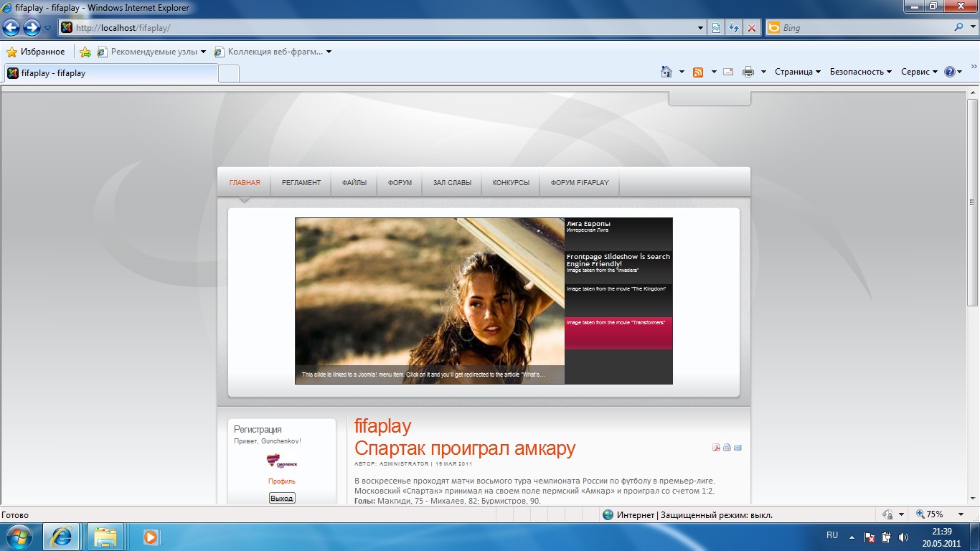Image resolution: width=980 pixels, height=551 pixels.
Task: Go back with the browser Back arrow
Action: pos(11,28)
